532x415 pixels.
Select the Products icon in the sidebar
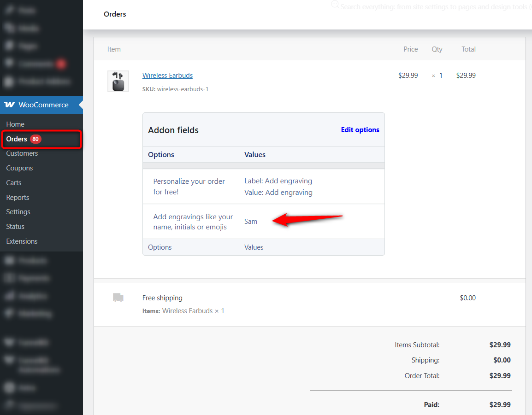9,260
